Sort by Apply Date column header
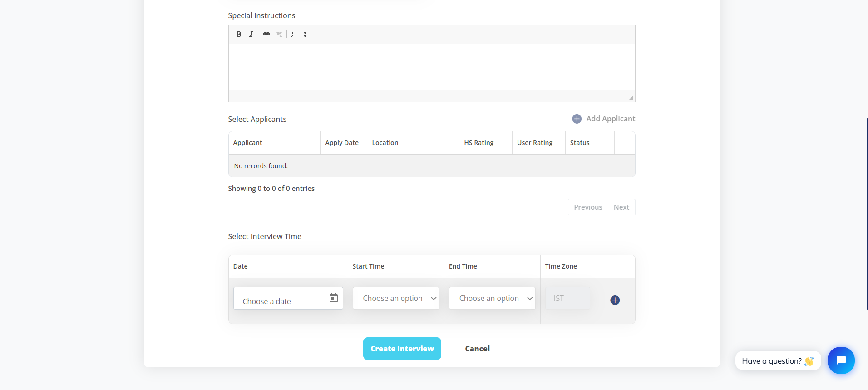868x390 pixels. point(342,143)
